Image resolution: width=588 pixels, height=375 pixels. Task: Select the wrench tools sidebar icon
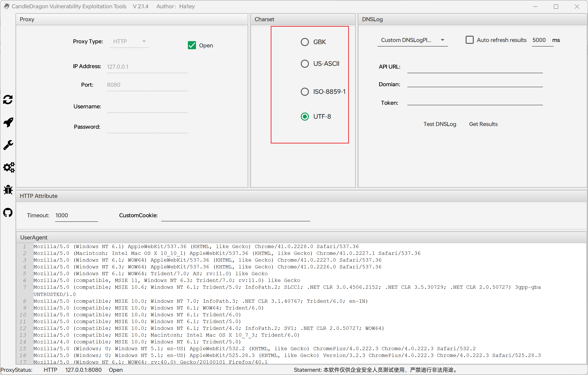[8, 145]
